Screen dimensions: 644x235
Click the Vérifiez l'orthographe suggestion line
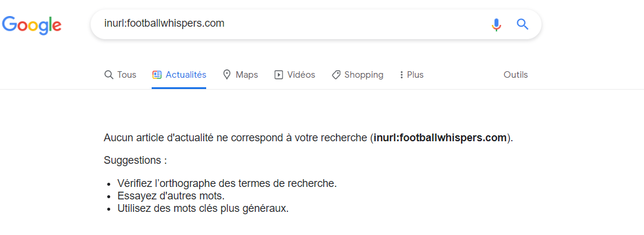coord(227,183)
